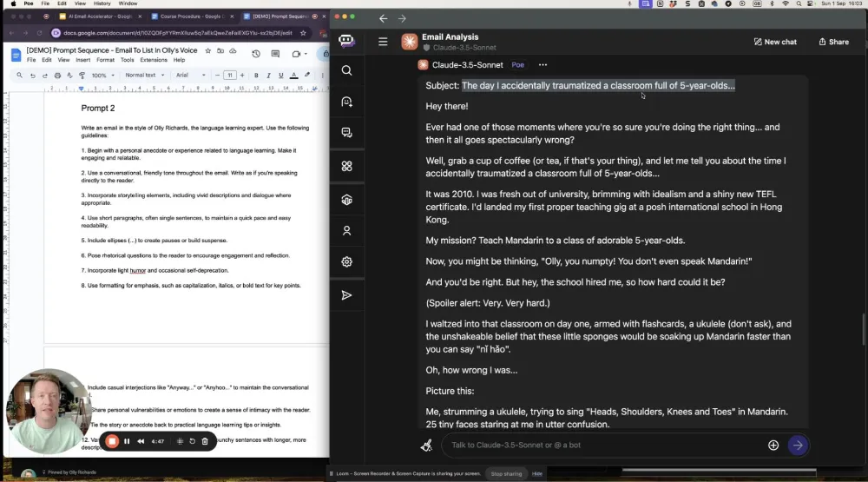The image size is (868, 482).
Task: Click the hamburger menu in Poe
Action: coord(383,42)
